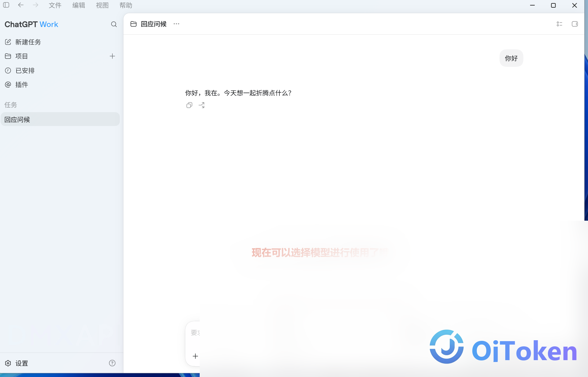Click the search magnifier icon
Screen dimensions: 588x377
click(114, 24)
